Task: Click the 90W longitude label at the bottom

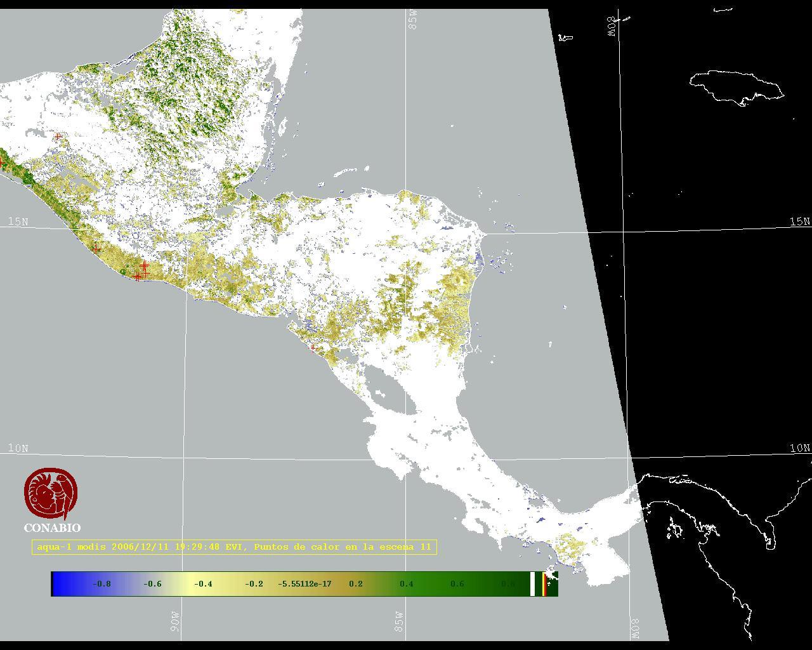Action: tap(175, 621)
